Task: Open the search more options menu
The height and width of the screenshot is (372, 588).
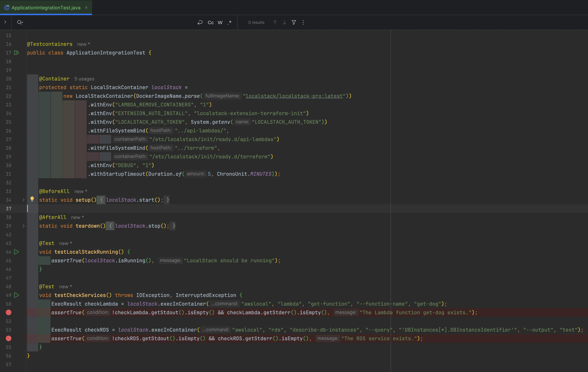Action: tap(303, 22)
